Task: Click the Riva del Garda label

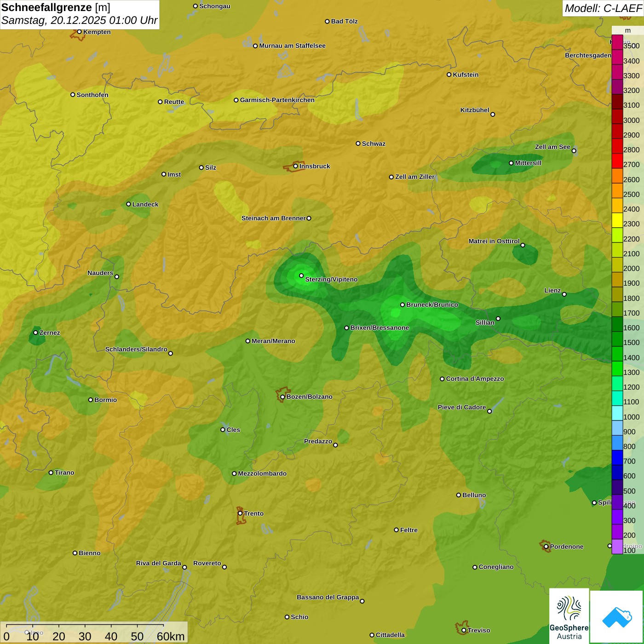Action: [159, 563]
